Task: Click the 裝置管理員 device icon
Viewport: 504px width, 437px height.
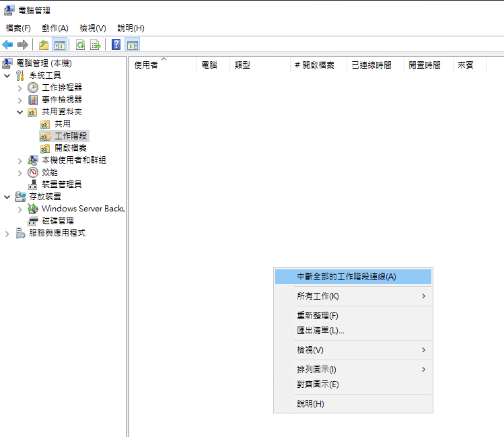Action: pos(33,184)
